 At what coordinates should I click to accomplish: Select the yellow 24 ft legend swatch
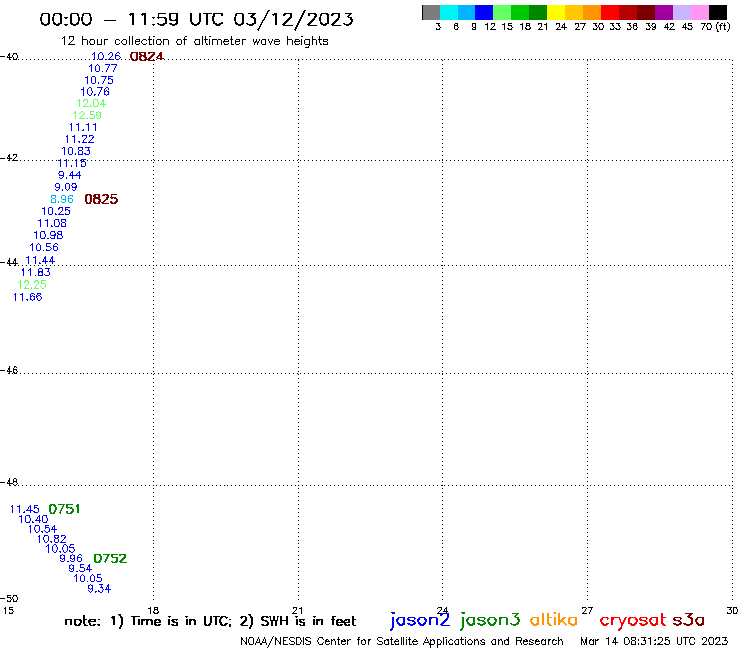click(556, 12)
